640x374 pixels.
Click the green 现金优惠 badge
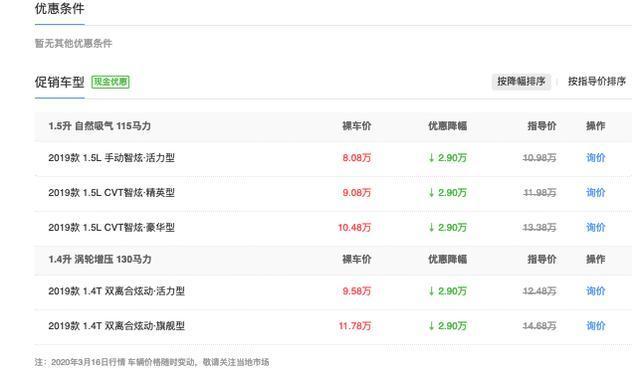(x=111, y=82)
